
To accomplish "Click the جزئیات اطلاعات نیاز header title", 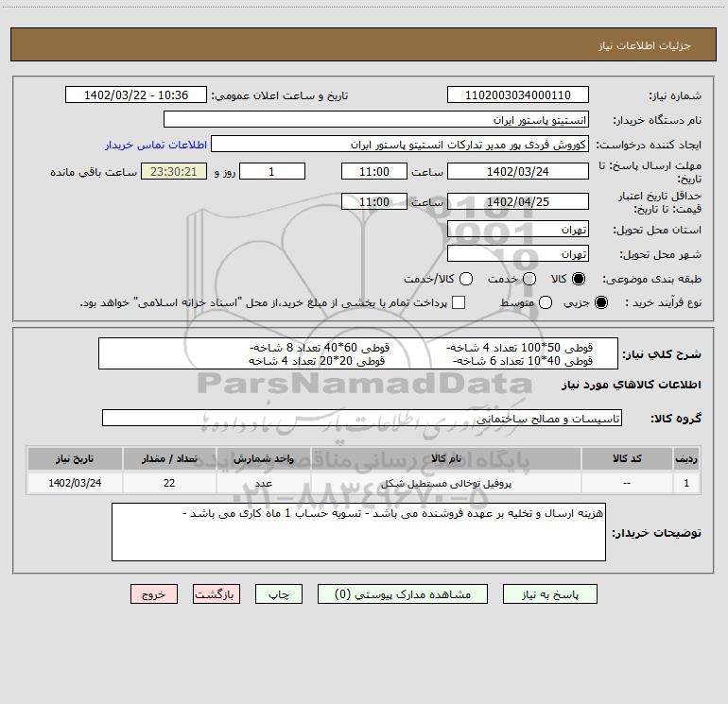I will click(x=645, y=45).
